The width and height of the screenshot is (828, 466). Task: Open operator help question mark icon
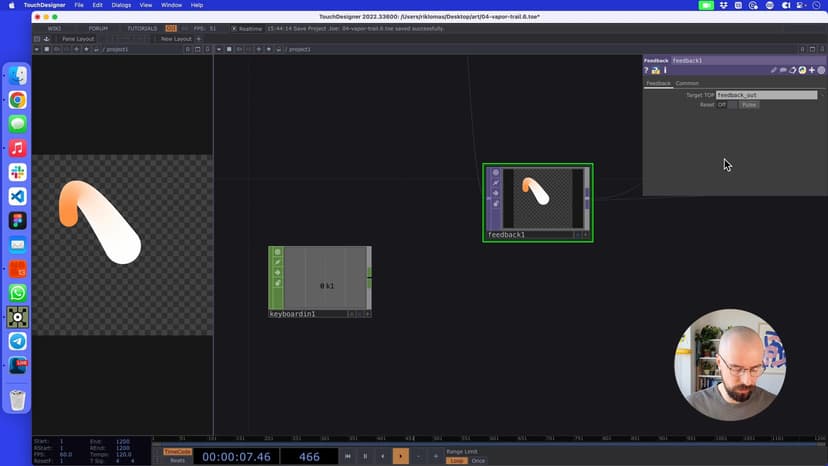(x=647, y=71)
